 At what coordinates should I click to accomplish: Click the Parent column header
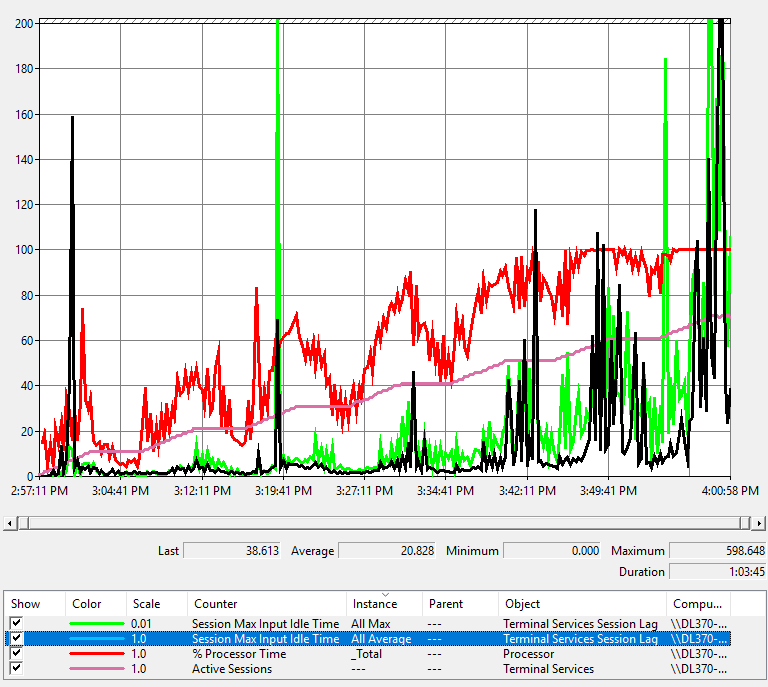tap(446, 604)
